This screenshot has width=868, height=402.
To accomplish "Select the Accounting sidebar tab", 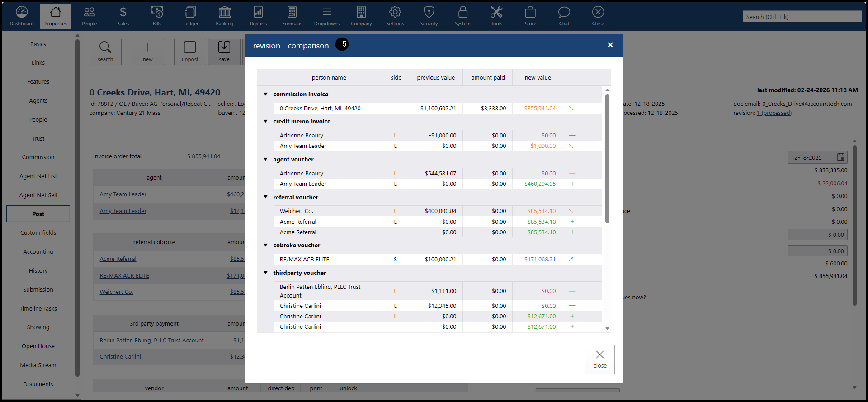I will pyautogui.click(x=38, y=252).
